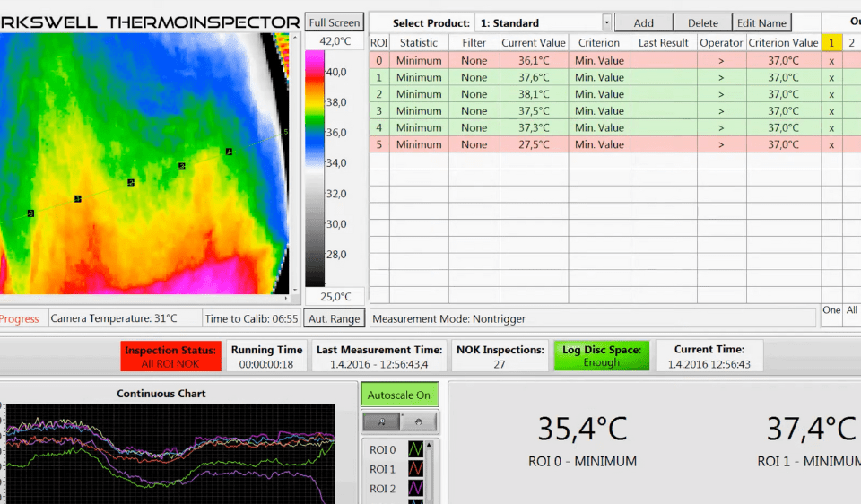Image resolution: width=861 pixels, height=504 pixels.
Task: Click the One option below outputs
Action: [831, 310]
